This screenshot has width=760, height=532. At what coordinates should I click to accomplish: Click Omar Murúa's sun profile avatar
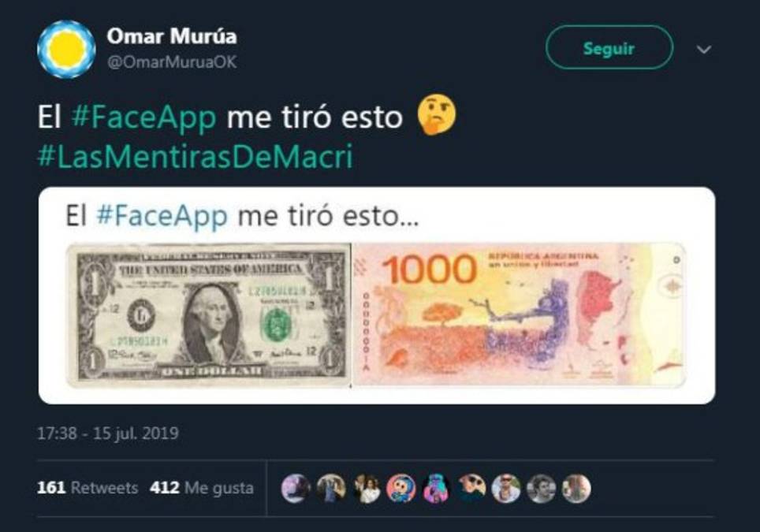(x=66, y=49)
